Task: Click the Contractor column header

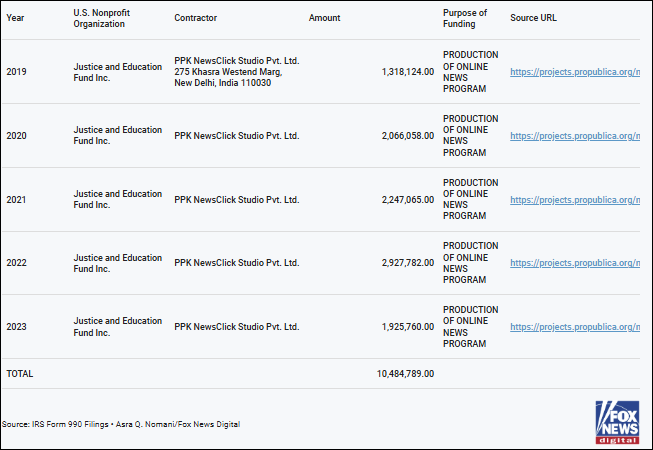Action: coord(195,18)
